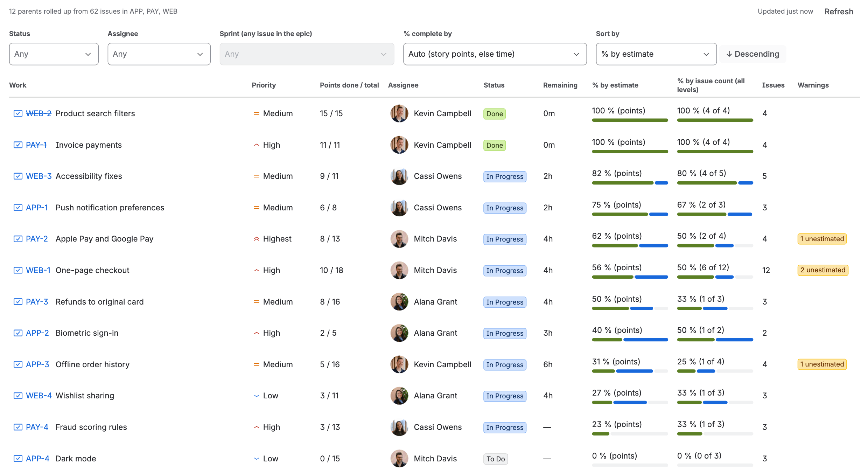Screen dimensions: 868x474
Task: Click the 'Warnings' column header
Action: click(x=813, y=85)
